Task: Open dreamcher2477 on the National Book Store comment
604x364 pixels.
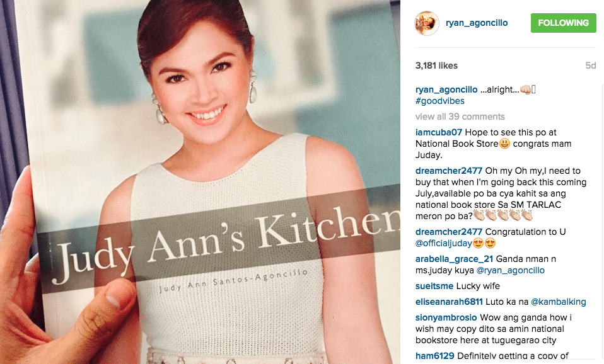Action: [x=449, y=171]
